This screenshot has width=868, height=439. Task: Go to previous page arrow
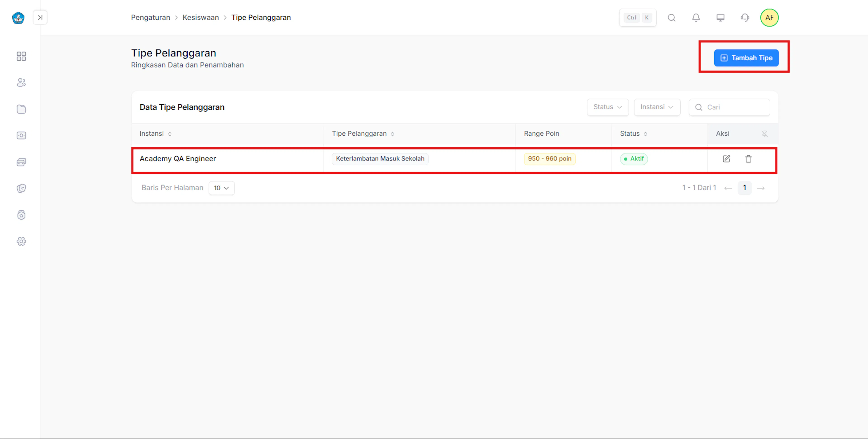tap(728, 188)
